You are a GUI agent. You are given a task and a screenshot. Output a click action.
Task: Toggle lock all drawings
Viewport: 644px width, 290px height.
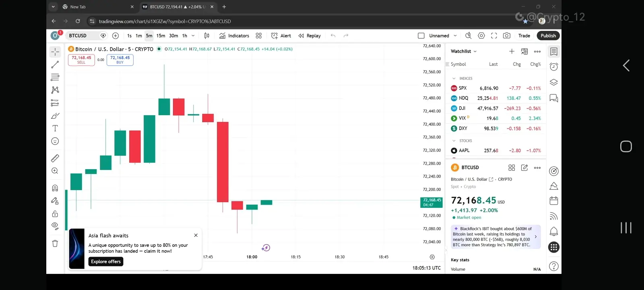(x=55, y=213)
